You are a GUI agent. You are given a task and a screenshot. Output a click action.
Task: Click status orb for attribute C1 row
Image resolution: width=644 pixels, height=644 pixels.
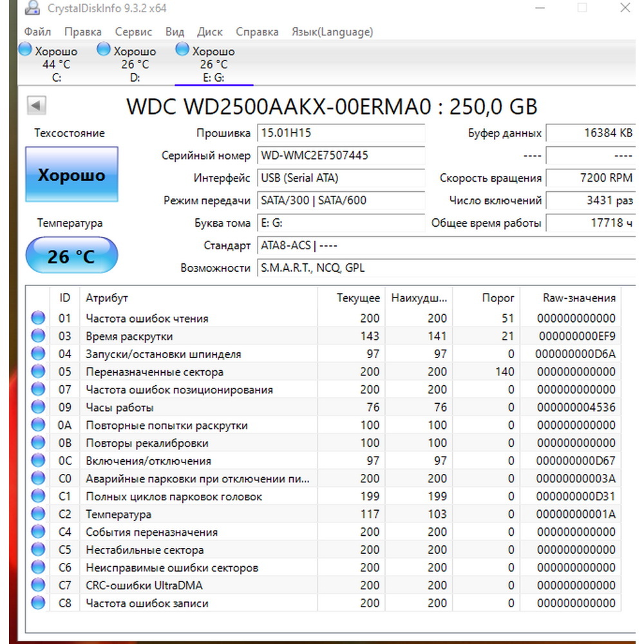(x=38, y=496)
